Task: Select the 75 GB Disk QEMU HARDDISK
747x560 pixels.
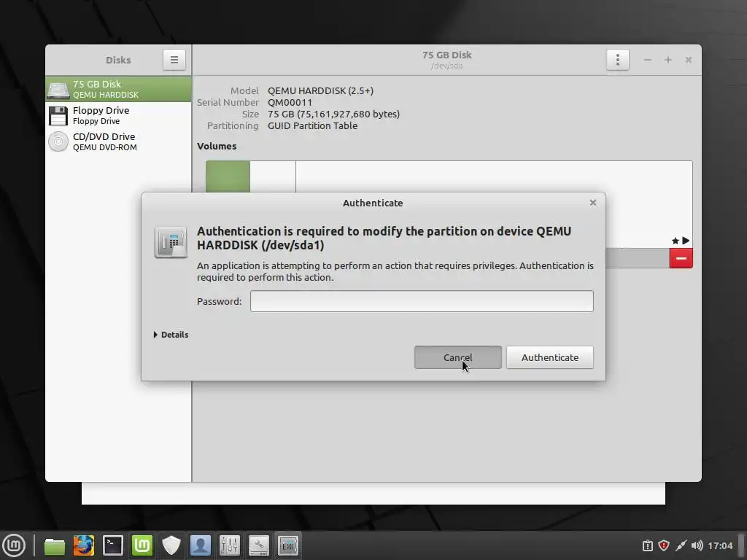Action: 118,89
